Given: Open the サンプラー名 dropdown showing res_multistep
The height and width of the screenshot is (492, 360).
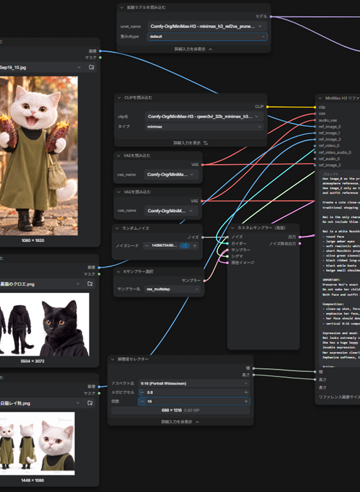Looking at the screenshot, I should point(172,289).
